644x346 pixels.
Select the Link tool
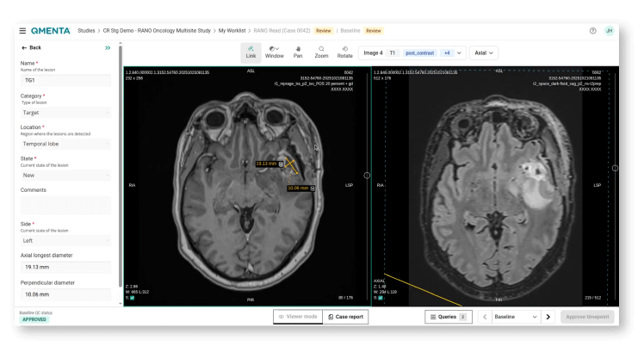[x=251, y=52]
